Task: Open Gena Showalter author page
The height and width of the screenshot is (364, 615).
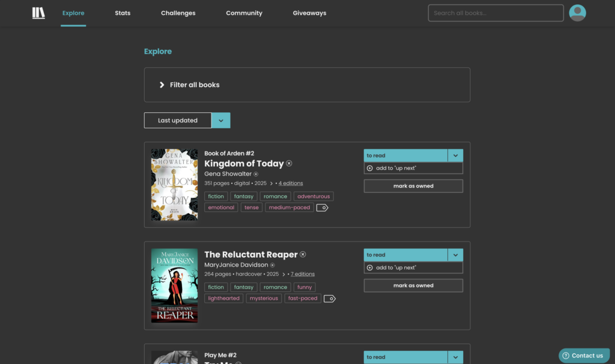Action: point(228,174)
